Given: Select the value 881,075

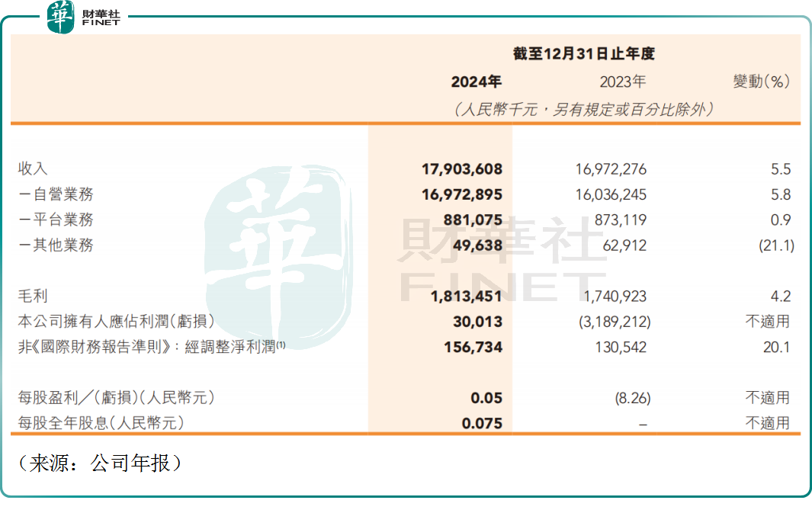Looking at the screenshot, I should coord(473,220).
